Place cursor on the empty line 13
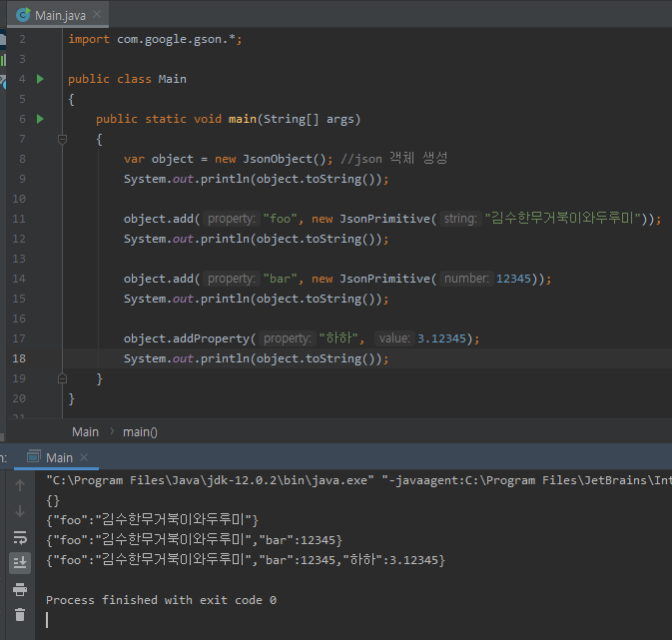The image size is (672, 640). (x=300, y=259)
